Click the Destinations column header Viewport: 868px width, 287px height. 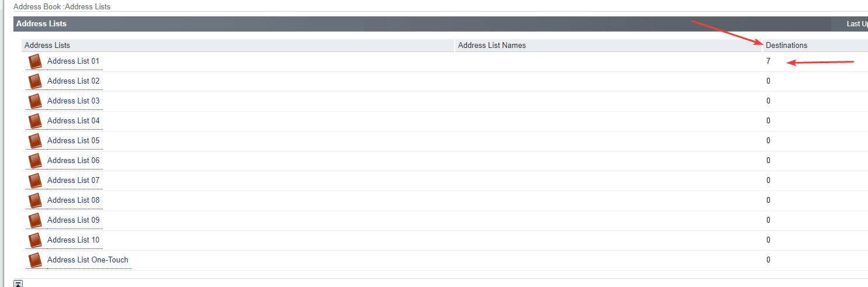click(x=786, y=46)
